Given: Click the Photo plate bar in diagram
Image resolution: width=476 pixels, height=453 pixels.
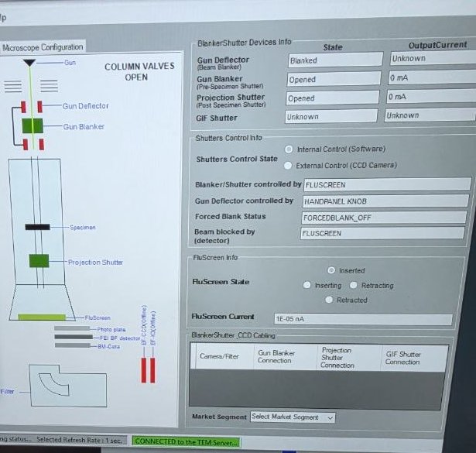Looking at the screenshot, I should [x=72, y=328].
